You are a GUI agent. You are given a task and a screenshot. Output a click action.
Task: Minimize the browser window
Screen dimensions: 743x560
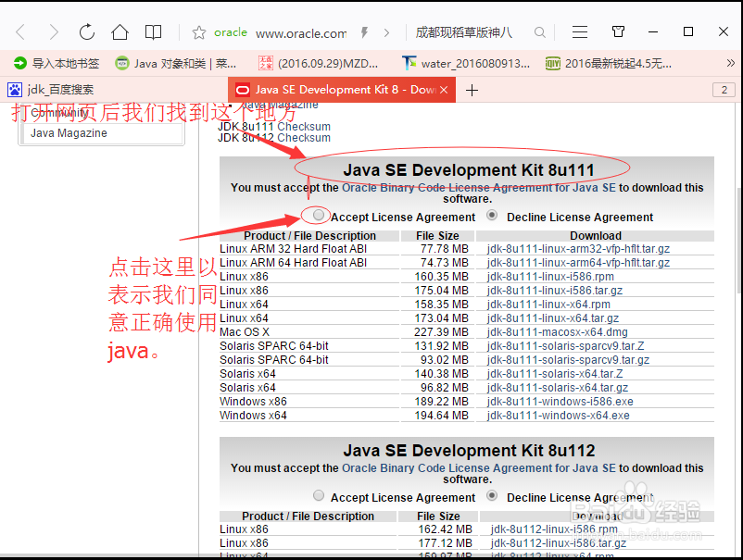[653, 31]
